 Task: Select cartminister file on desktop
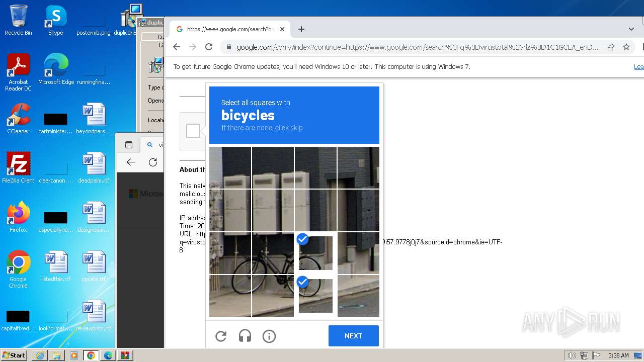pyautogui.click(x=56, y=123)
